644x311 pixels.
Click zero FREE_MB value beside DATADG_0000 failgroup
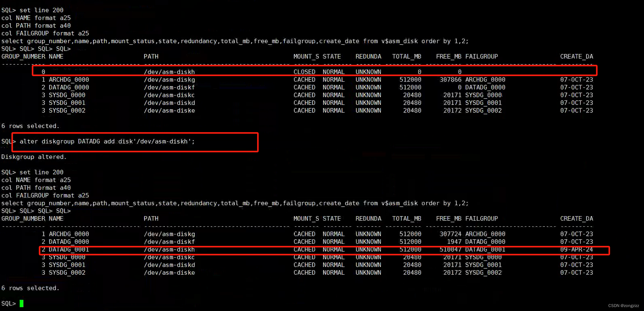point(459,88)
